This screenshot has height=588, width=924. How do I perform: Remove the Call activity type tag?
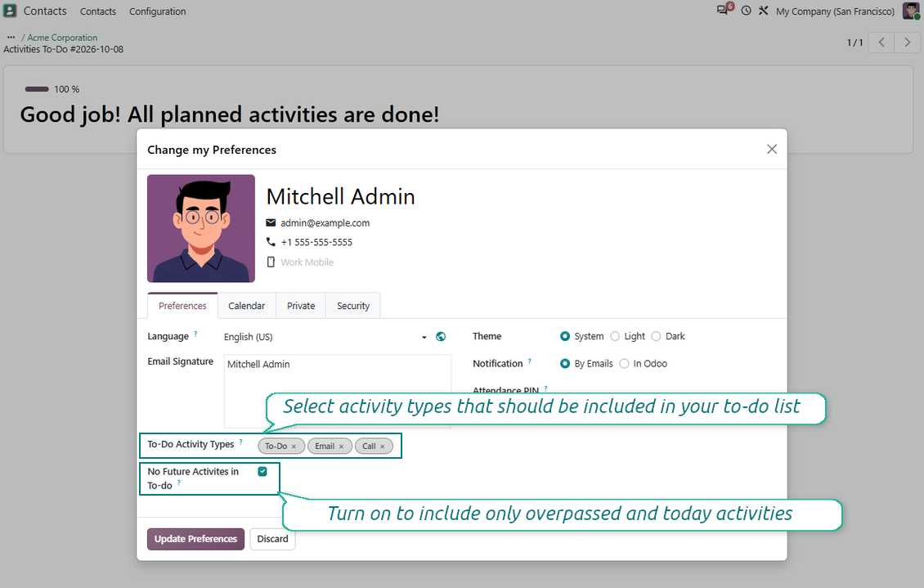[x=382, y=447]
